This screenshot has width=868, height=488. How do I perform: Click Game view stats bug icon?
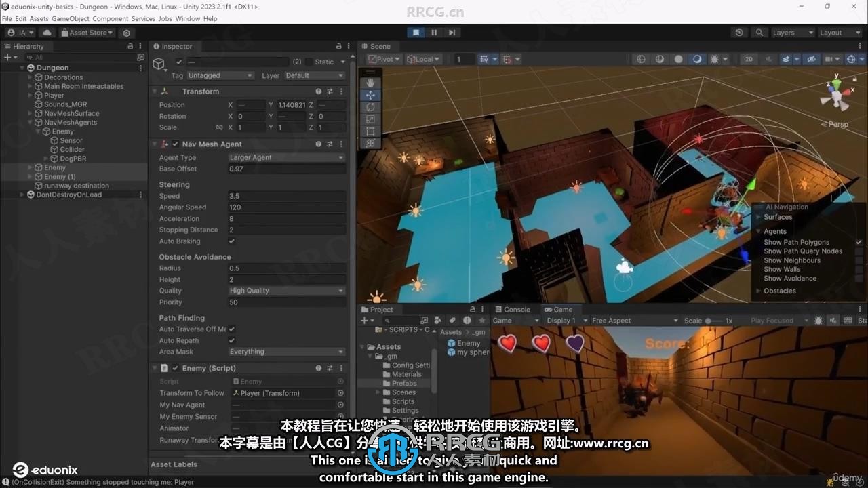click(818, 321)
